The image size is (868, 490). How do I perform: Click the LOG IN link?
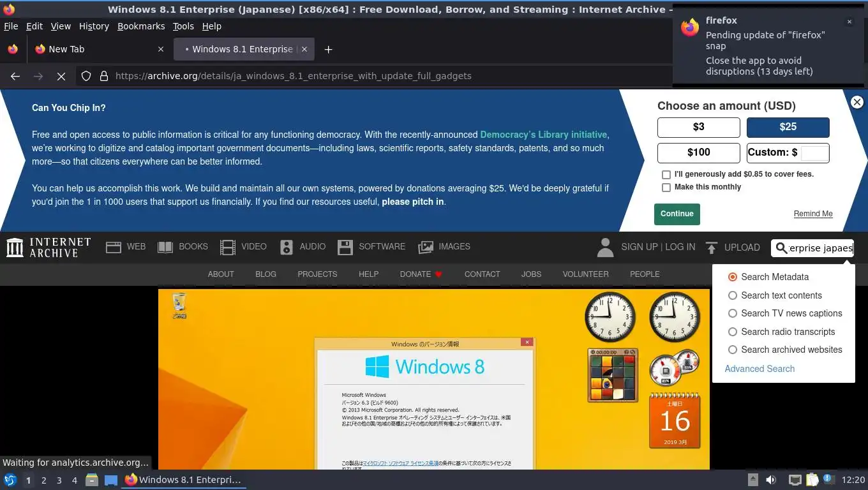pos(680,247)
